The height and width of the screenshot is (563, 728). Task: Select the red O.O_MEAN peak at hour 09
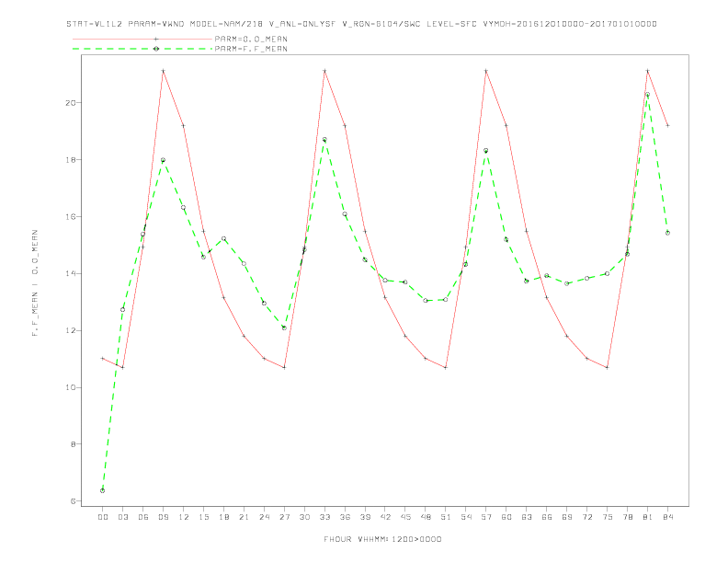(163, 71)
